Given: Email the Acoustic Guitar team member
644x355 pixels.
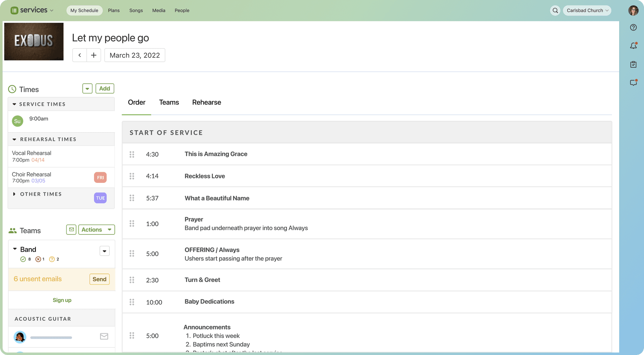Looking at the screenshot, I should point(104,336).
